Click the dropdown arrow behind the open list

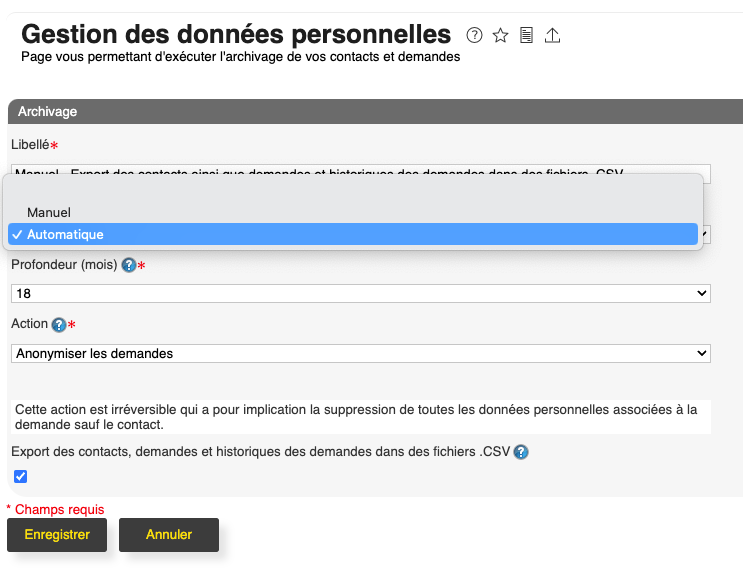(705, 235)
